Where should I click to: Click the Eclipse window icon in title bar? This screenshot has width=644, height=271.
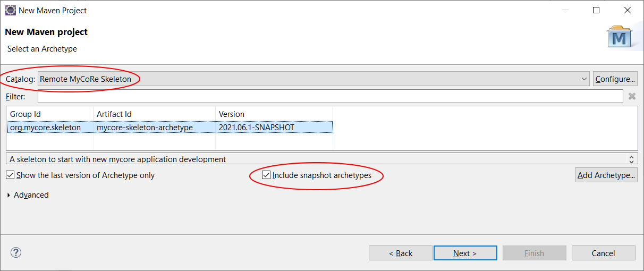tap(10, 10)
